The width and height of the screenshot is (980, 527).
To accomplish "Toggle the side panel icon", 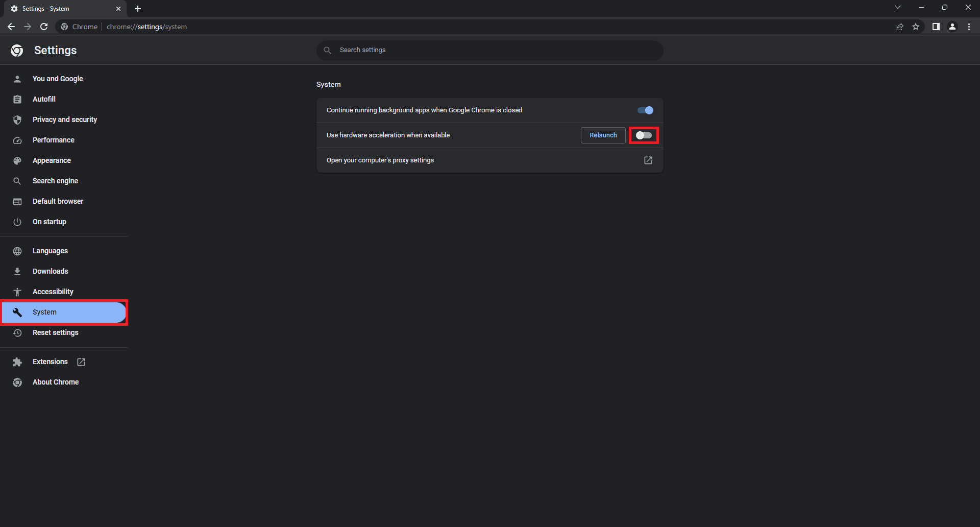I will click(x=936, y=27).
